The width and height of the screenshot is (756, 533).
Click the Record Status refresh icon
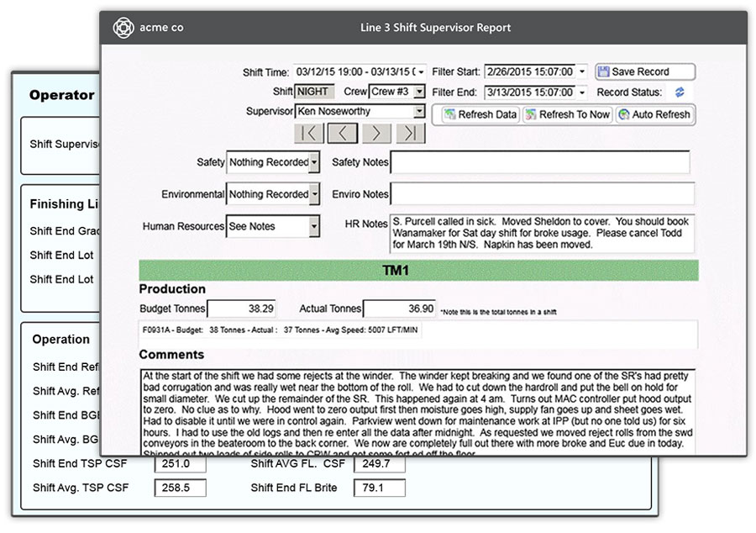[680, 92]
